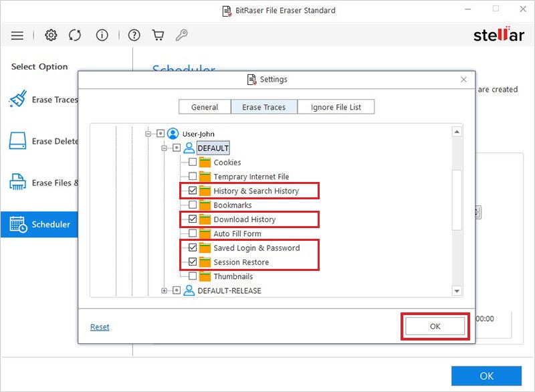Minimize the BitRaser window

[468, 9]
